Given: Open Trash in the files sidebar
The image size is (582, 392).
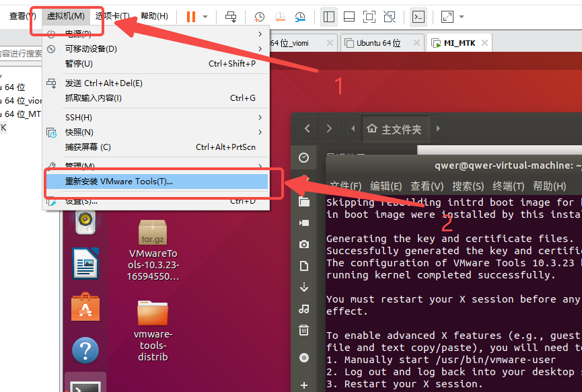Looking at the screenshot, I should coord(304,330).
